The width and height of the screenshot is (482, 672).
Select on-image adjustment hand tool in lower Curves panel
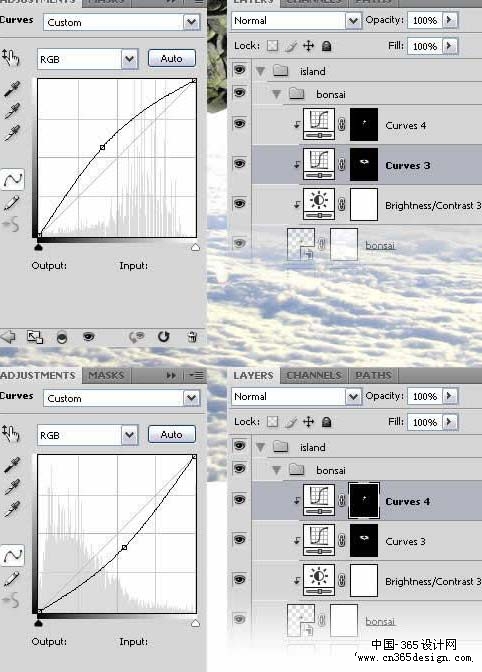11,433
